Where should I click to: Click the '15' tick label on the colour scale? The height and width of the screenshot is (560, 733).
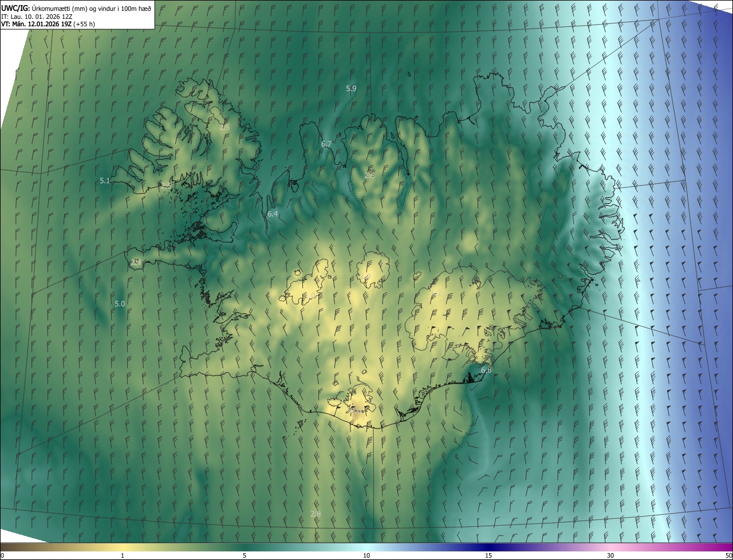point(488,556)
